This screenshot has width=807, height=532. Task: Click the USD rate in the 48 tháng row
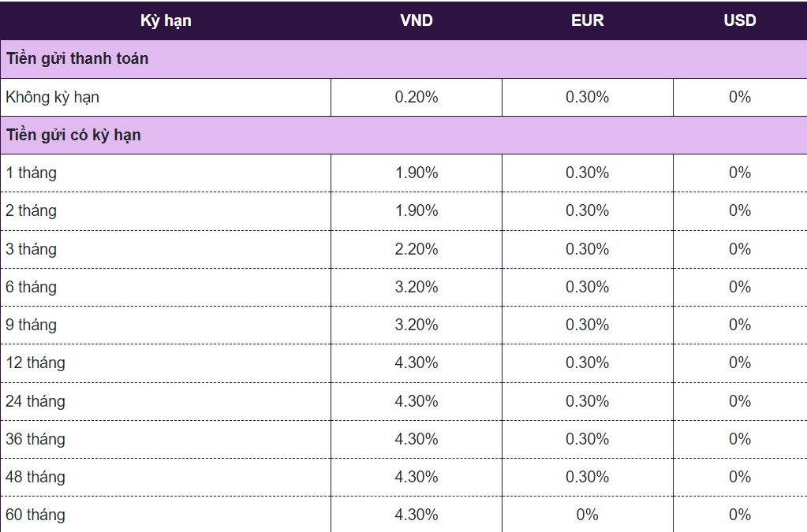pyautogui.click(x=739, y=477)
